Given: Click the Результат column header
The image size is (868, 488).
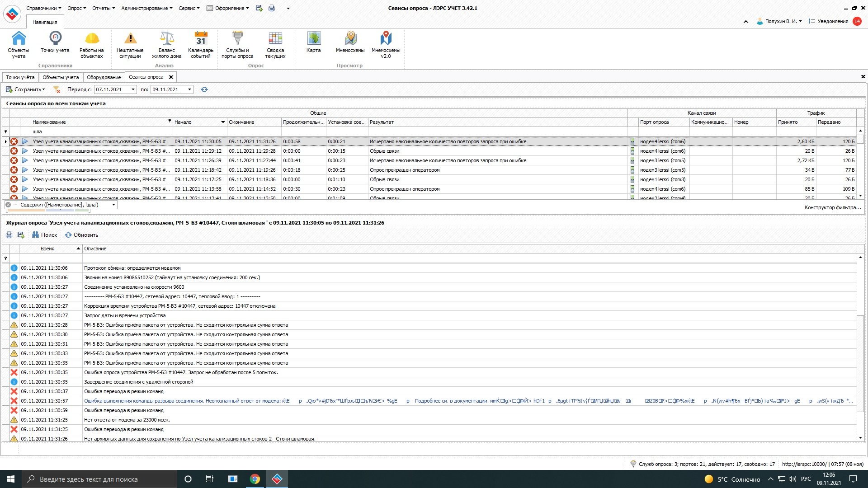Looking at the screenshot, I should (x=497, y=122).
